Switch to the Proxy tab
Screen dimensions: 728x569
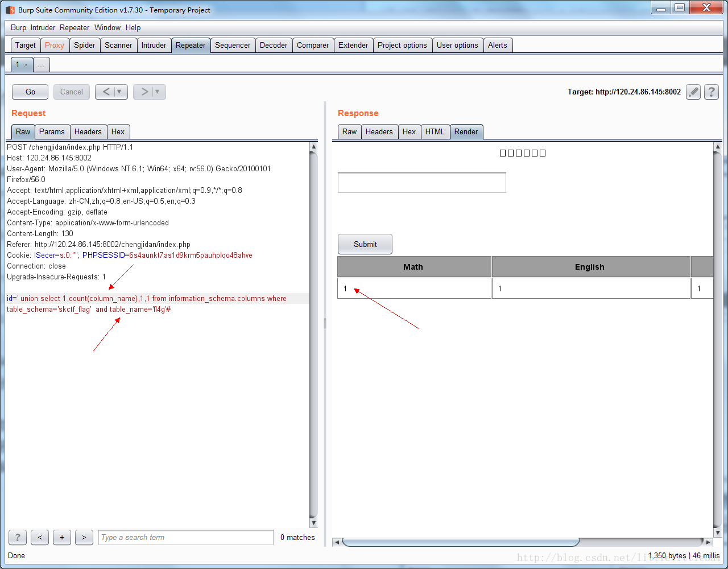[55, 45]
